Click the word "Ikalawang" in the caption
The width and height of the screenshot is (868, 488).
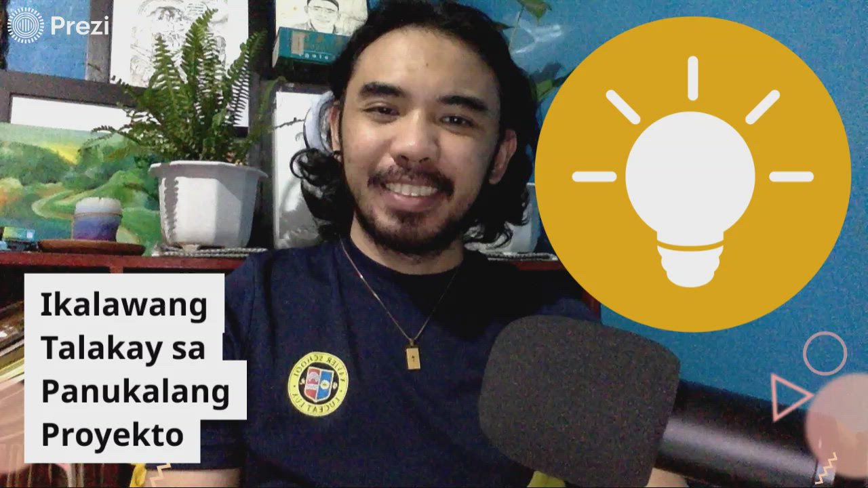(124, 306)
